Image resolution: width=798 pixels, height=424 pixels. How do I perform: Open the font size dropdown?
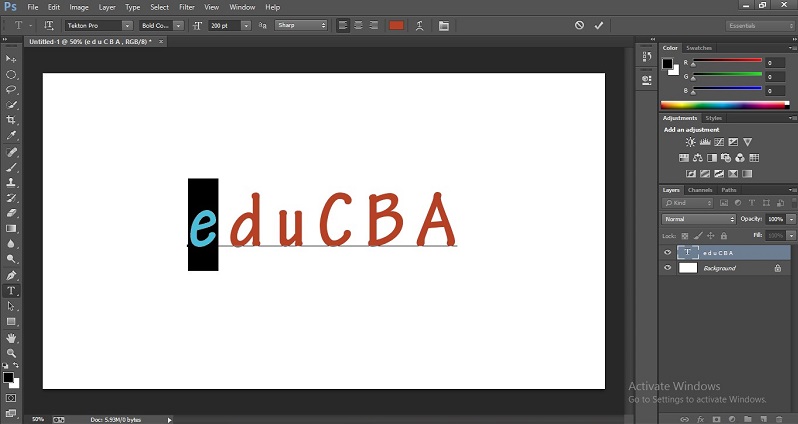[246, 25]
